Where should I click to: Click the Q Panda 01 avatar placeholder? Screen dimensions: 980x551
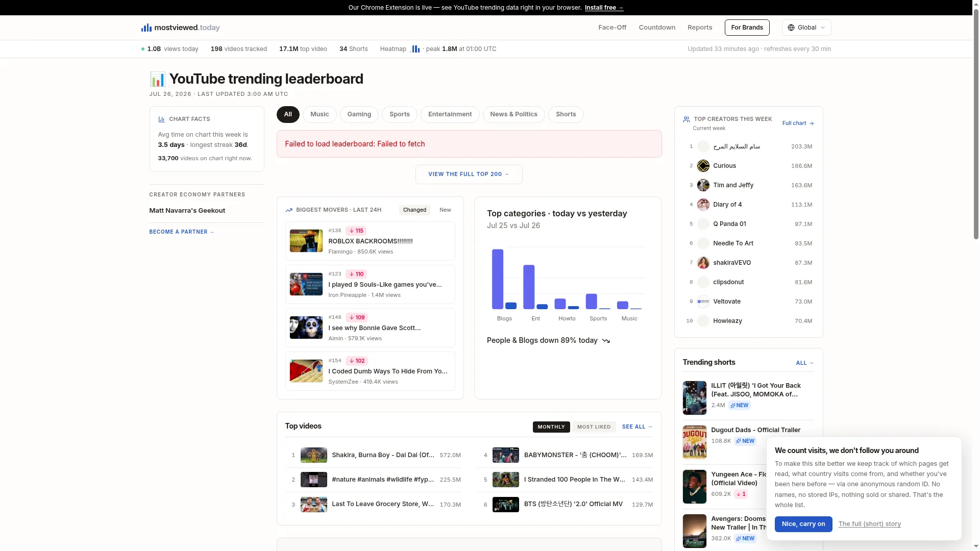[703, 224]
